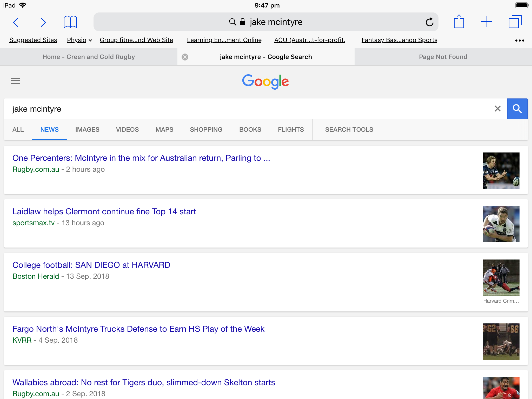This screenshot has height=399, width=532.
Task: Tap thumbnail for Fargo North article
Action: tap(501, 342)
